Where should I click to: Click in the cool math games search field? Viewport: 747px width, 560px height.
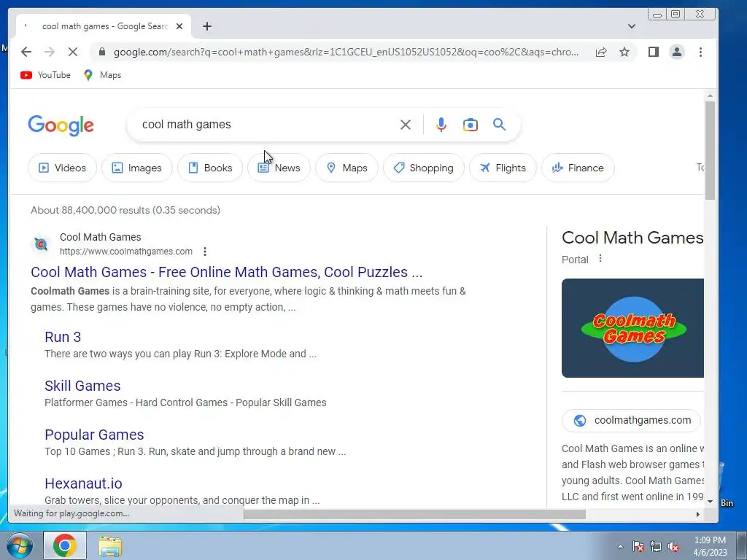point(267,124)
